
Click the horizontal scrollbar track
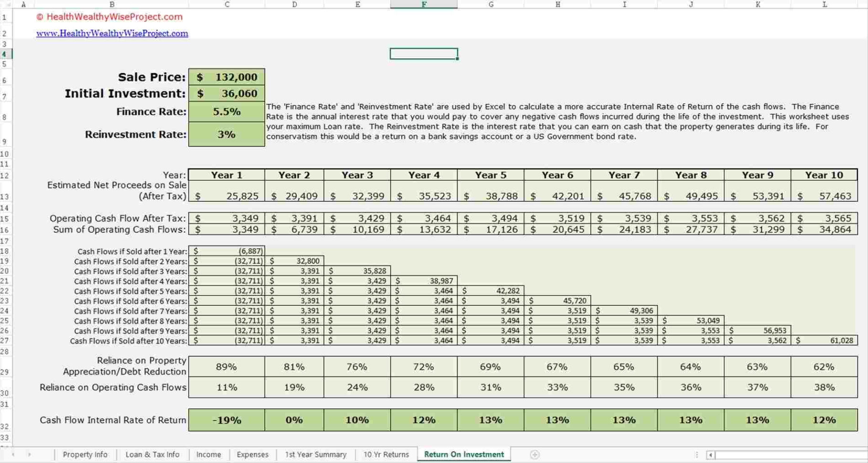click(788, 454)
